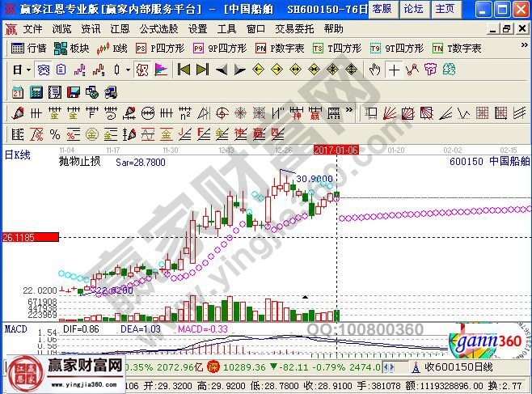The height and width of the screenshot is (394, 532).
Task: Click the 客服 button in title bar
Action: tap(382, 9)
